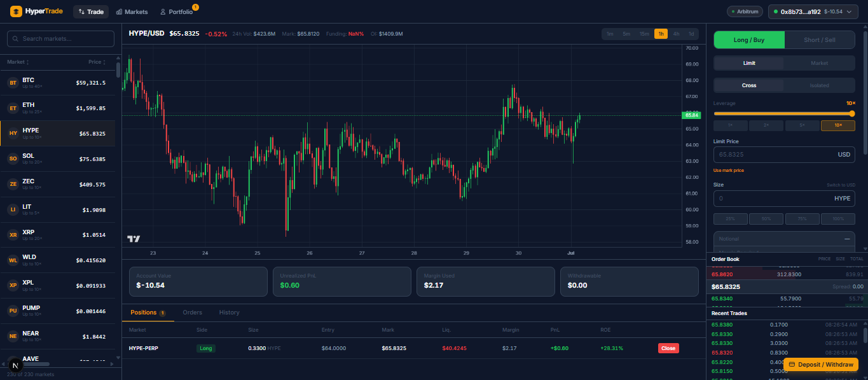868x380 pixels.
Task: Open Deposit / Withdraw
Action: coord(821,365)
